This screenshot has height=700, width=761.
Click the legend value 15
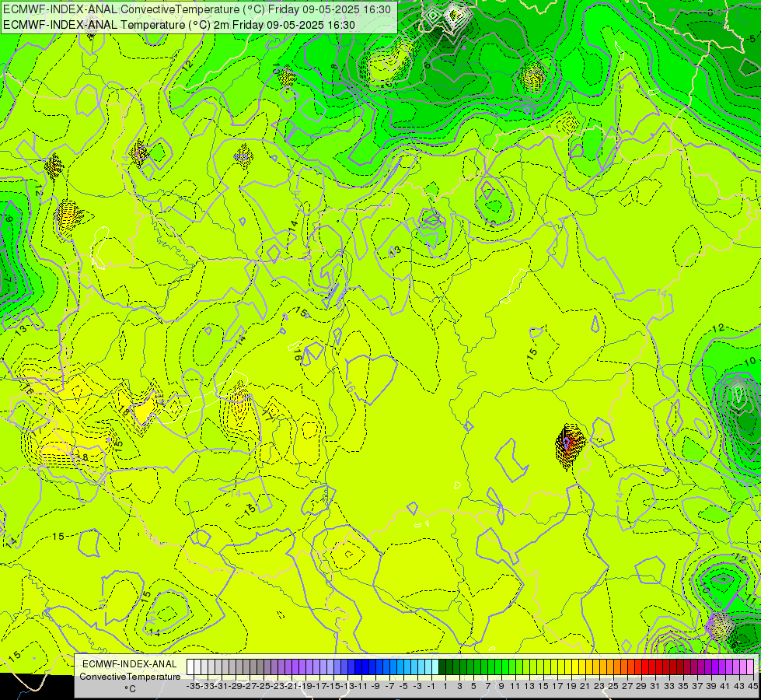(543, 686)
